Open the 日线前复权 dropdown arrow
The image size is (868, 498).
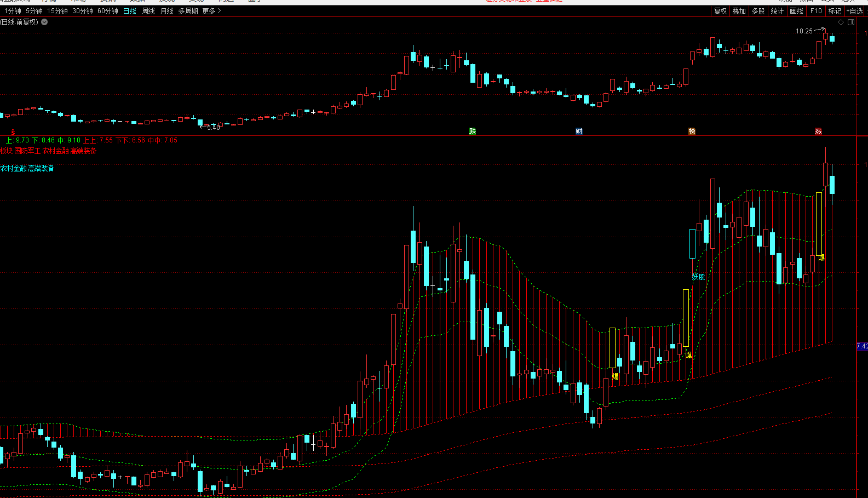[44, 22]
